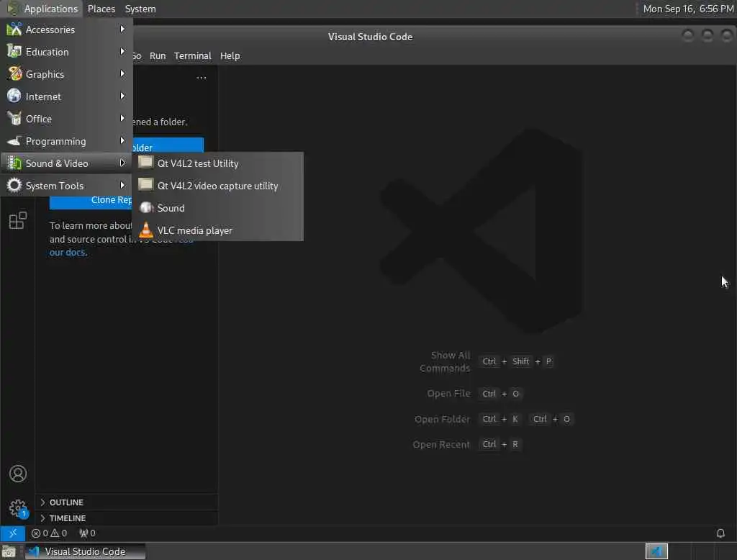Open the remote window status icon
The width and height of the screenshot is (737, 560).
pos(13,533)
